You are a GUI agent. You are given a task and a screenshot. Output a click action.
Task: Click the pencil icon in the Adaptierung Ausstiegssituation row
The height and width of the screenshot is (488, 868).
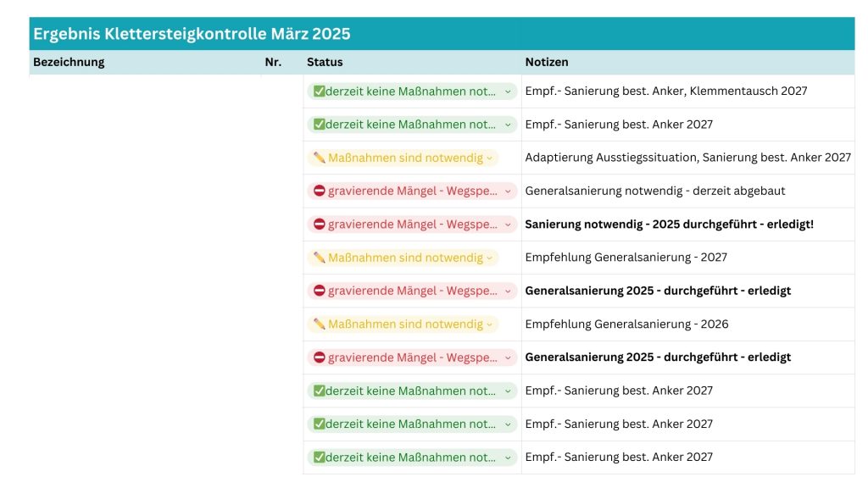point(319,158)
